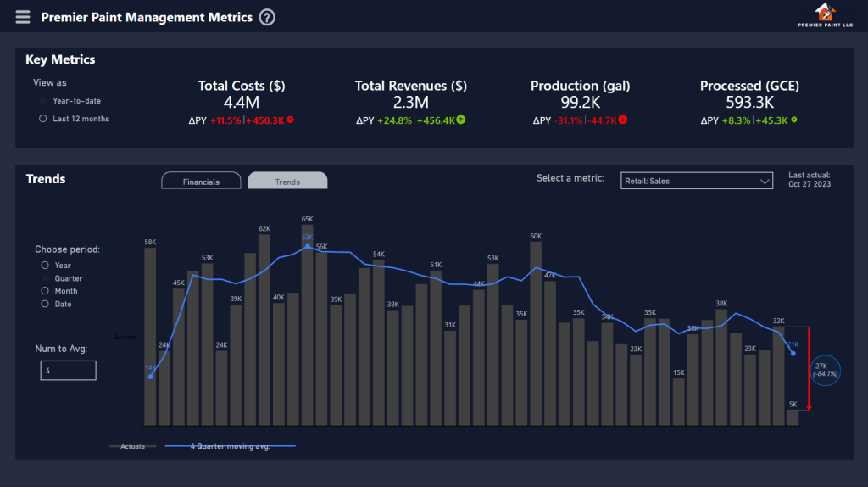Viewport: 868px width, 487px height.
Task: Switch to the Trends tab
Action: (x=287, y=182)
